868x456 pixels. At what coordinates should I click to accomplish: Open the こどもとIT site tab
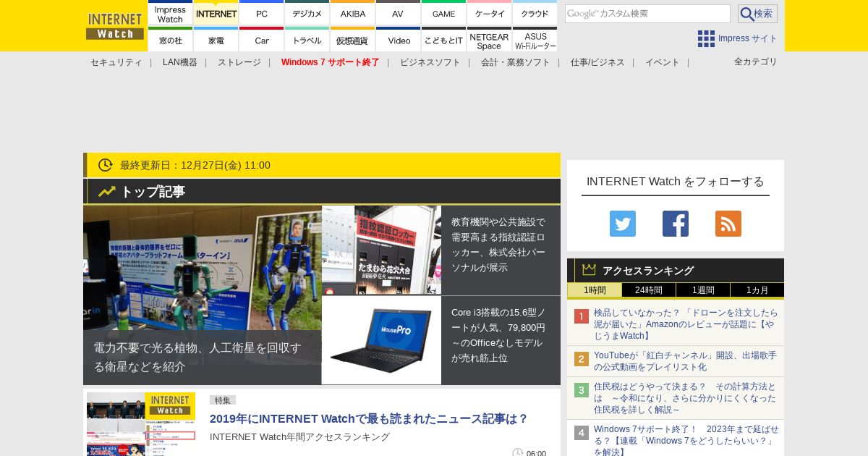(444, 39)
